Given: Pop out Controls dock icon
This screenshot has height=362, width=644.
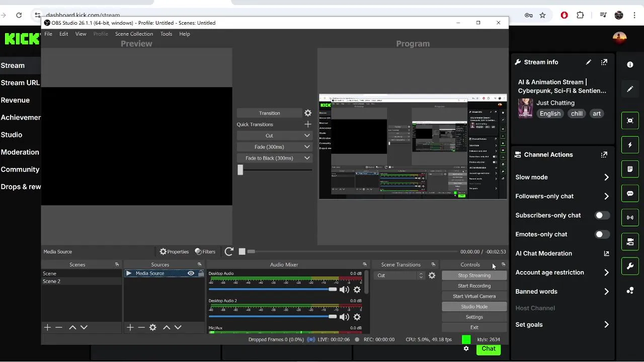Looking at the screenshot, I should [x=503, y=264].
